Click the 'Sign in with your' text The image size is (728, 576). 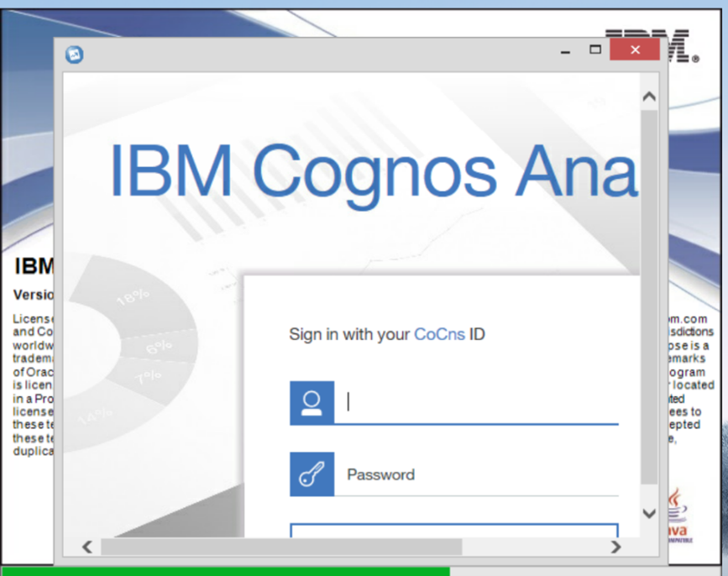tap(349, 334)
